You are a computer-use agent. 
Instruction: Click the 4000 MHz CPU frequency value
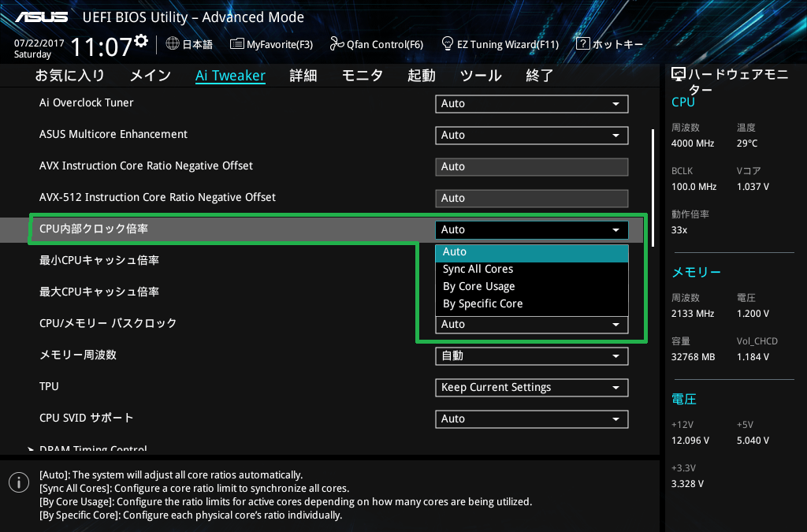click(x=693, y=143)
